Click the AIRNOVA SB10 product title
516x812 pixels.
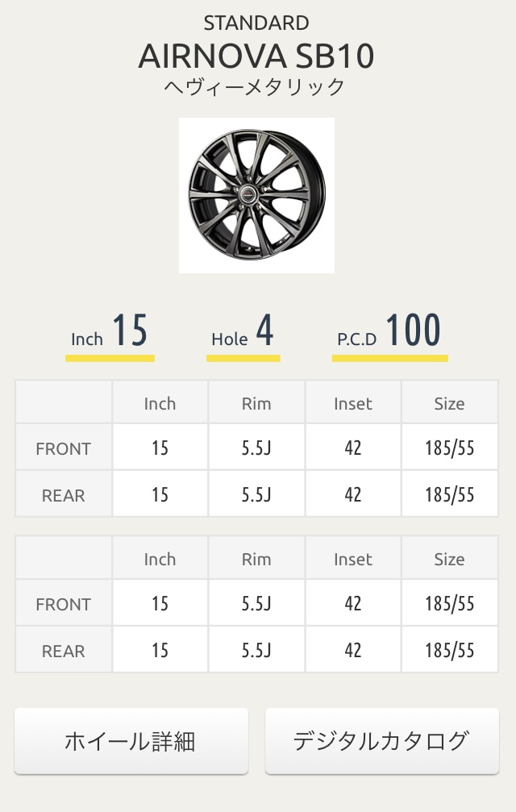click(256, 56)
